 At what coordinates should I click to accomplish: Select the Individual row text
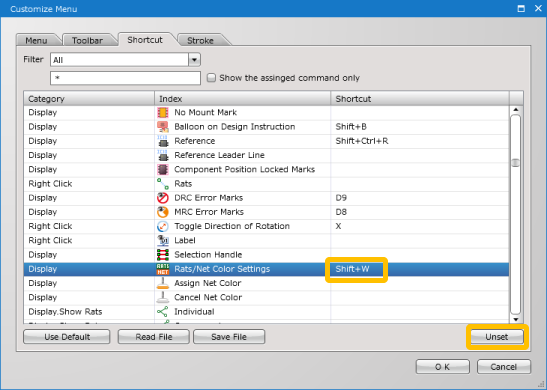tap(194, 312)
